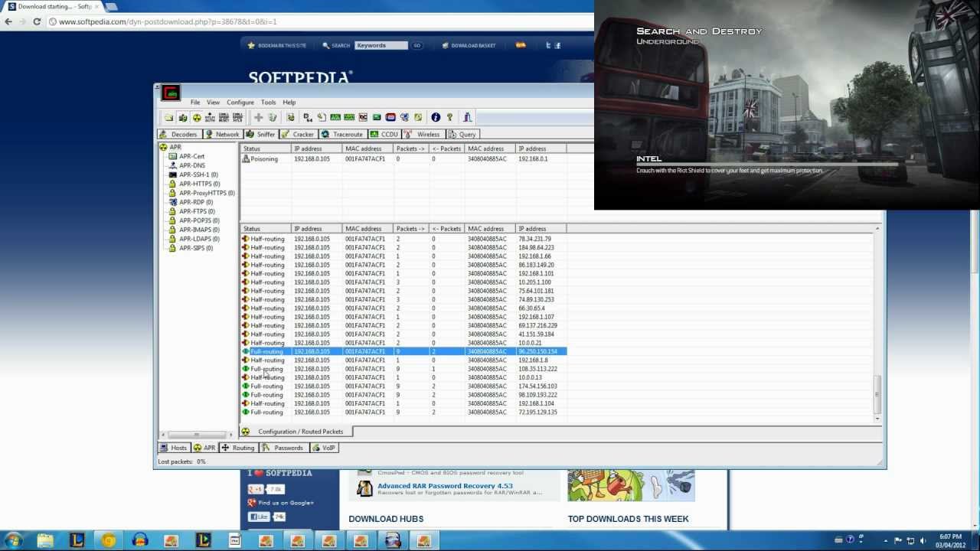The image size is (980, 551).
Task: Select APR-POP3S (0) tree entry
Action: [199, 220]
